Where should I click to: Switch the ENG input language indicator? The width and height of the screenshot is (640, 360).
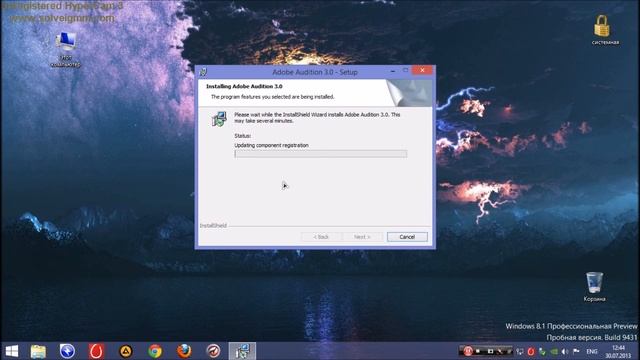coord(592,351)
